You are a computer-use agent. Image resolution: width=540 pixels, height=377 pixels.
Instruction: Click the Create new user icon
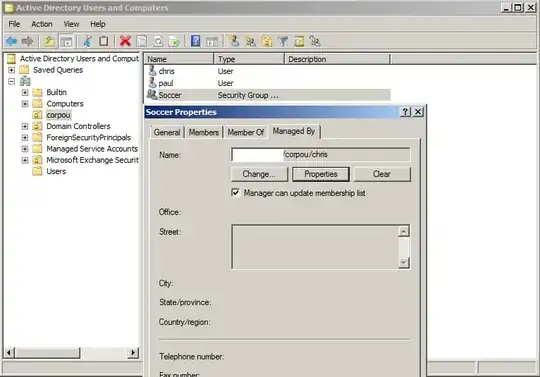coord(235,41)
